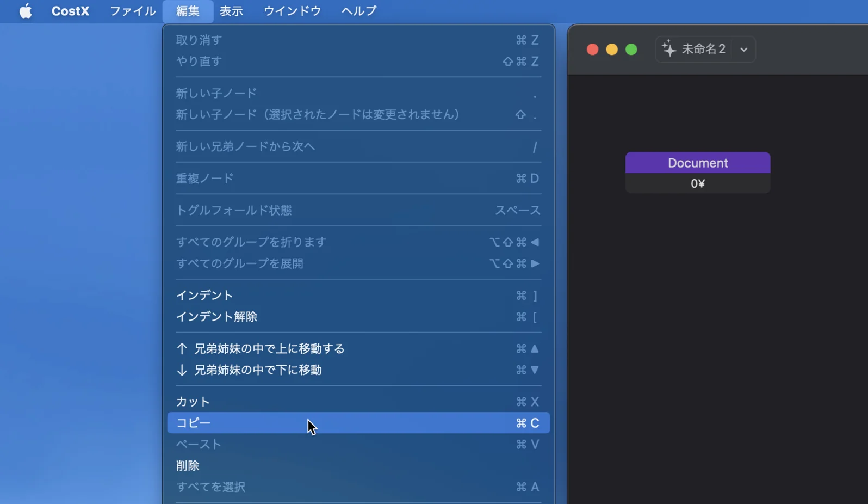This screenshot has width=868, height=504.
Task: Choose インデント menu entry
Action: (358, 295)
